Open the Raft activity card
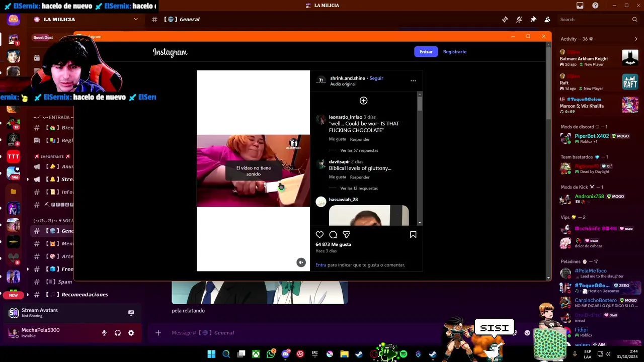This screenshot has width=644, height=362. (x=599, y=82)
